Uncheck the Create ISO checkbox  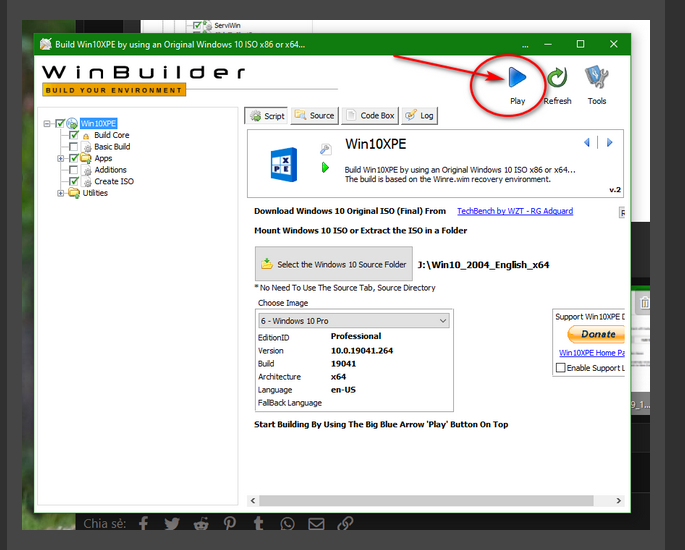coord(74,181)
